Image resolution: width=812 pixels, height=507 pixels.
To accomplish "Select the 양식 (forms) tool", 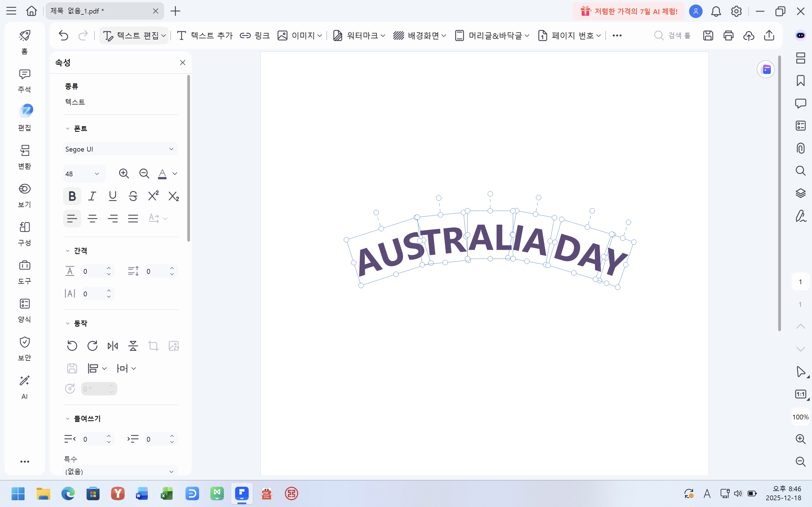I will pos(25,310).
